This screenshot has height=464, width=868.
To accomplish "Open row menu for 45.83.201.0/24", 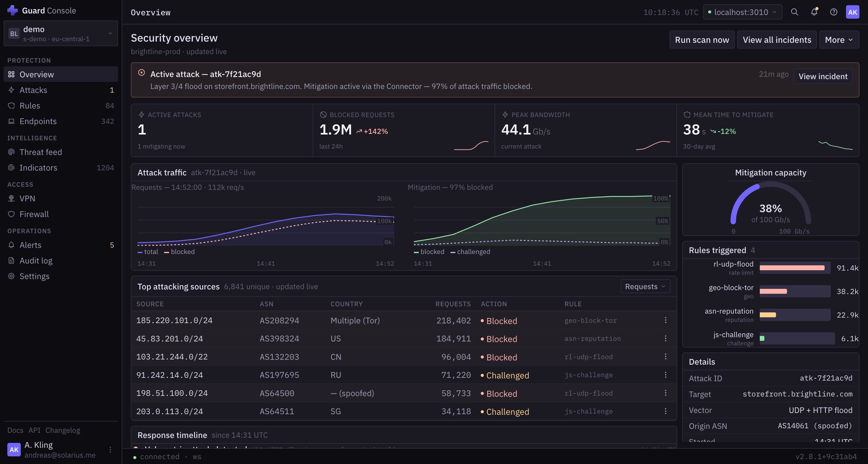I will click(x=665, y=338).
